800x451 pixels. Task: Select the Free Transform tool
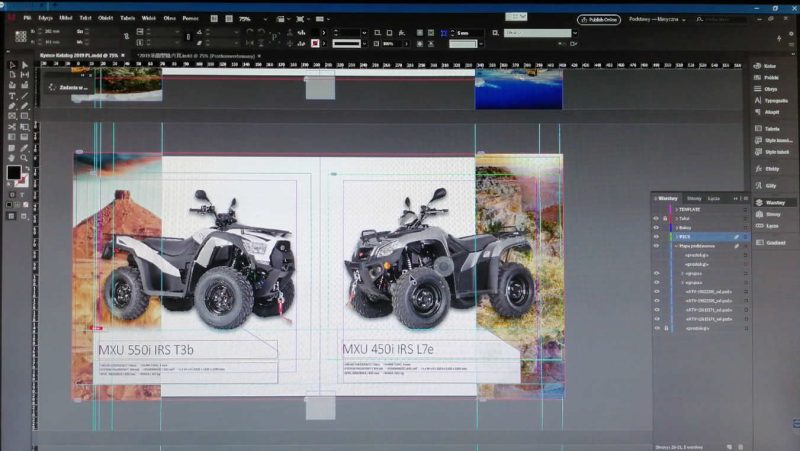point(24,127)
